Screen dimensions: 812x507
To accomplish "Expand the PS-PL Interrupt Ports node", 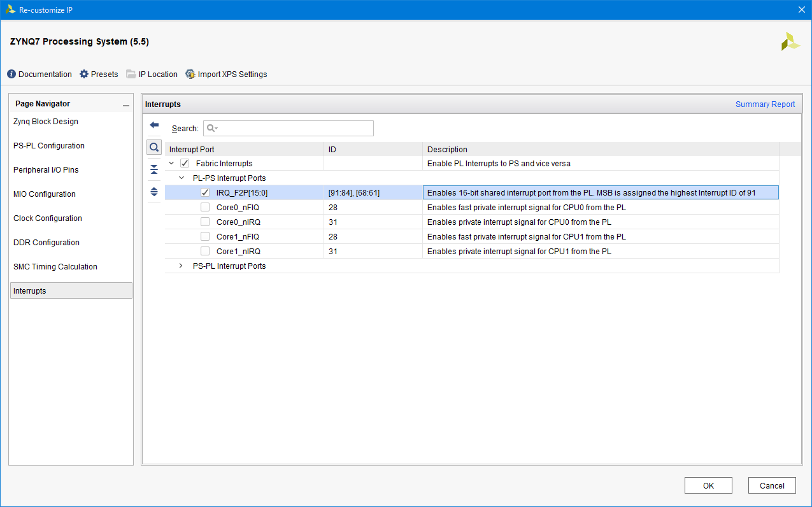I will 181,266.
